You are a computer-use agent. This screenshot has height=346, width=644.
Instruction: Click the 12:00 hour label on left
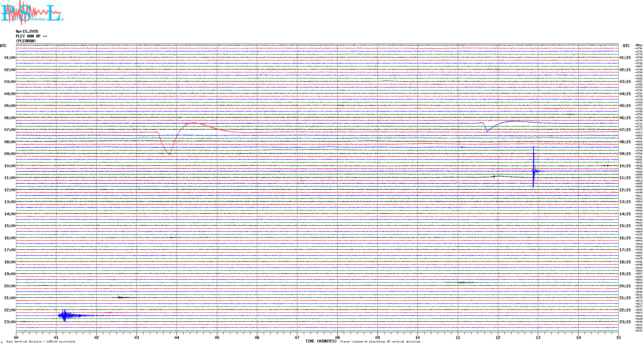coord(10,190)
